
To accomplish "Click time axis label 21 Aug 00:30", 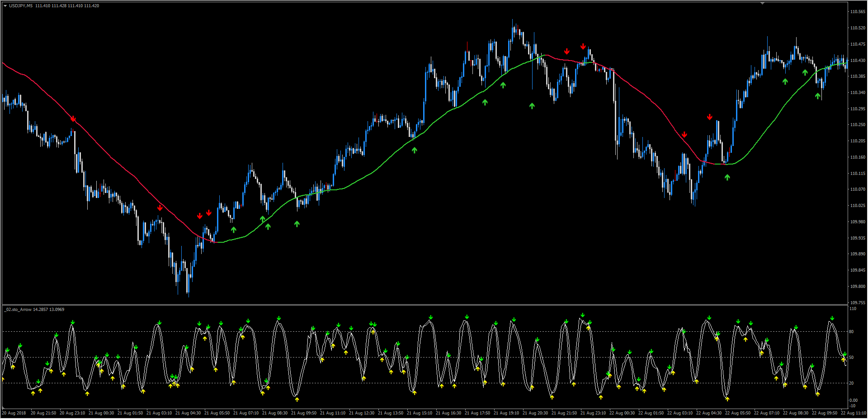I will (101, 413).
